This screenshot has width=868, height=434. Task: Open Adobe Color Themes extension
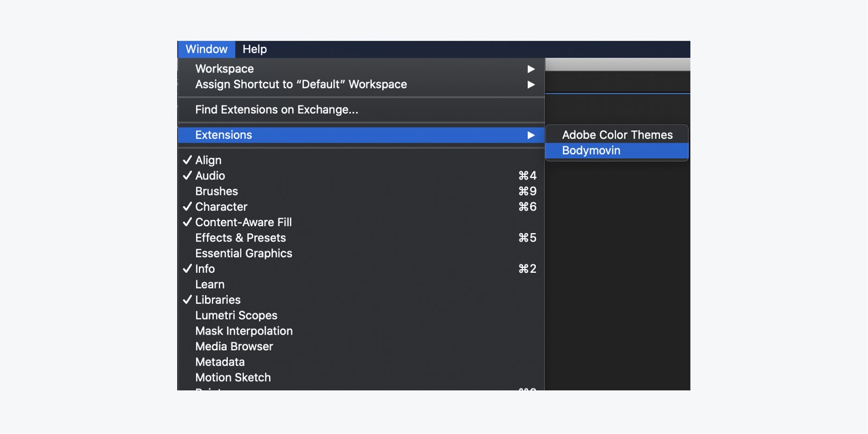click(617, 135)
